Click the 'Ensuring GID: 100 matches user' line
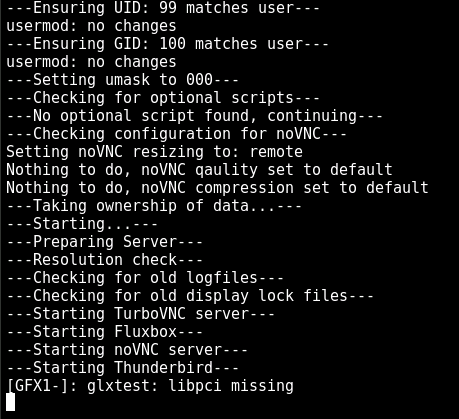Screen dimensions: 459x419 click(167, 44)
